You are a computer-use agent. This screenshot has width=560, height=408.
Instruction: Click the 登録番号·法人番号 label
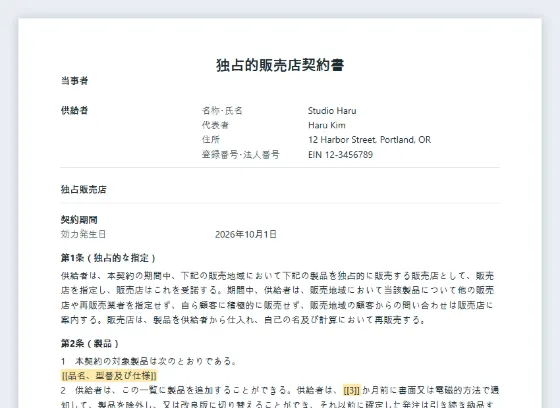(241, 155)
